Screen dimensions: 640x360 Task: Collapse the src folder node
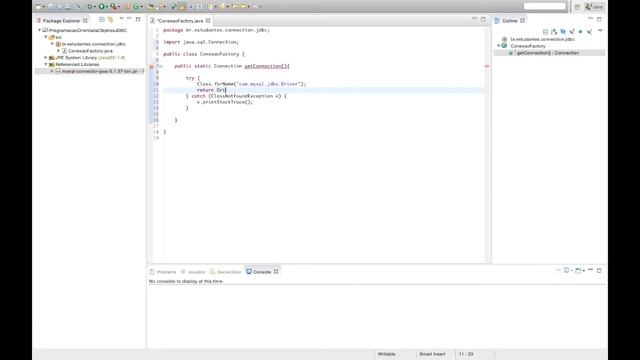46,37
